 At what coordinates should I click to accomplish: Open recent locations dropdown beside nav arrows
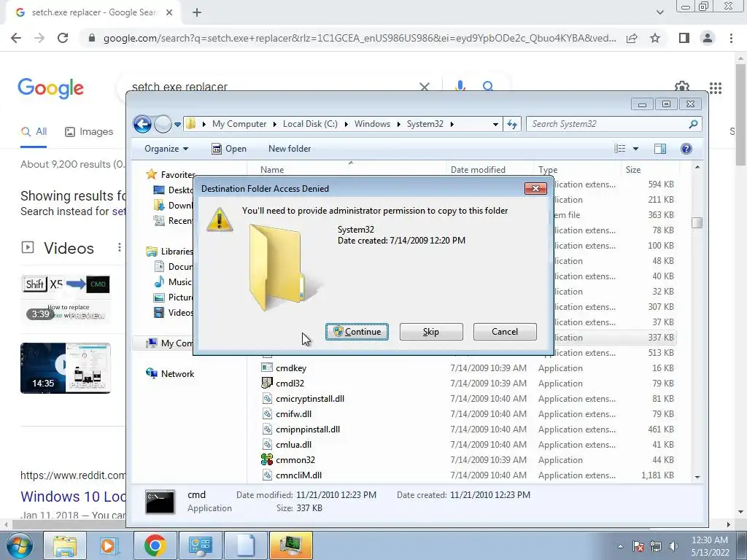click(x=177, y=125)
